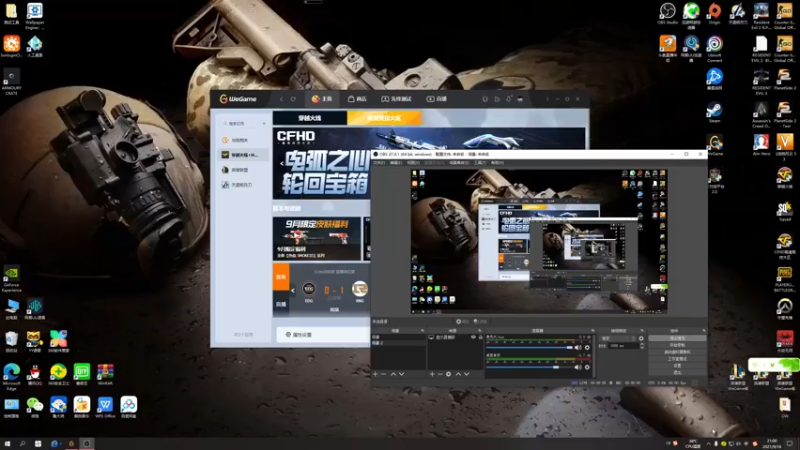Open source Filters button above scenes panel
800x450 pixels.
click(x=480, y=321)
